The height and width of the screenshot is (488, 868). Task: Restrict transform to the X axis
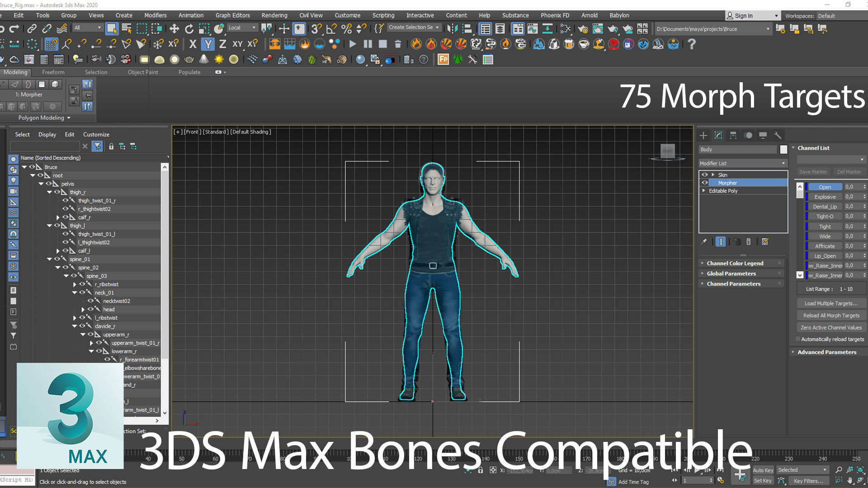coord(193,44)
